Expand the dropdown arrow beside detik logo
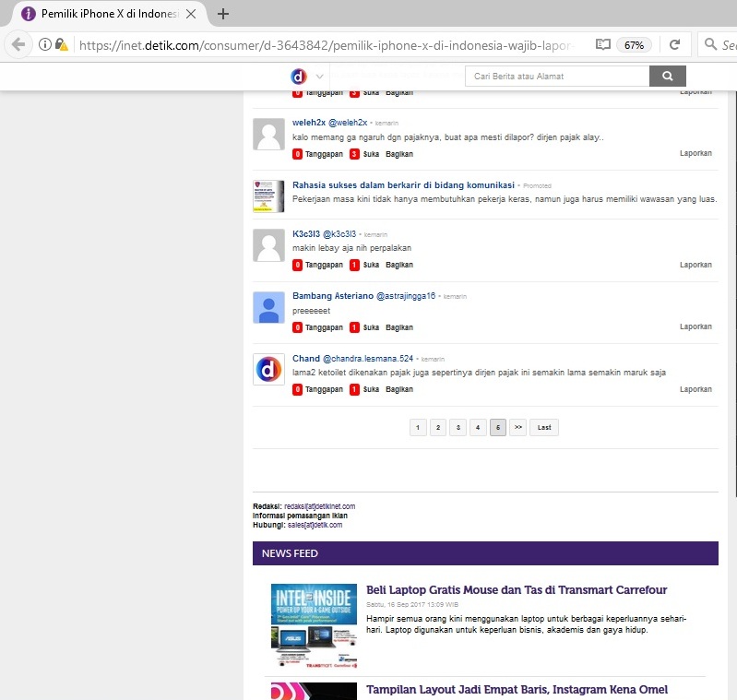The height and width of the screenshot is (700, 737). (319, 77)
